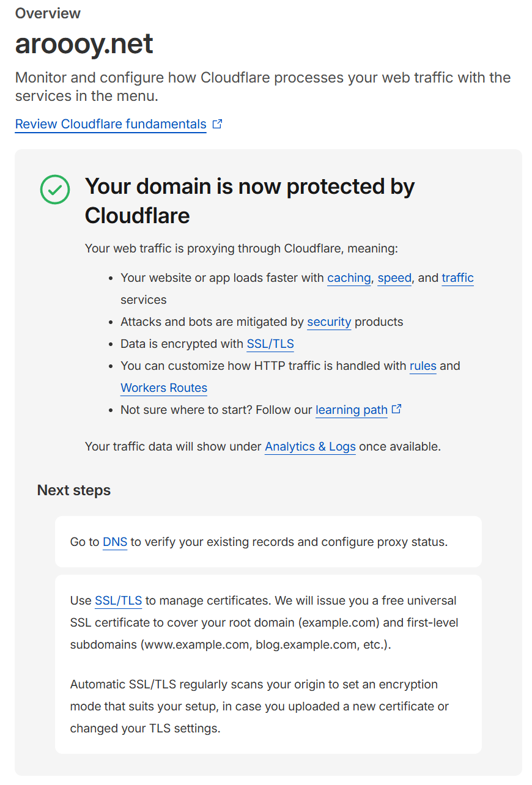Image resolution: width=532 pixels, height=785 pixels.
Task: Open the Review Cloudflare fundamentals link
Action: [x=111, y=124]
